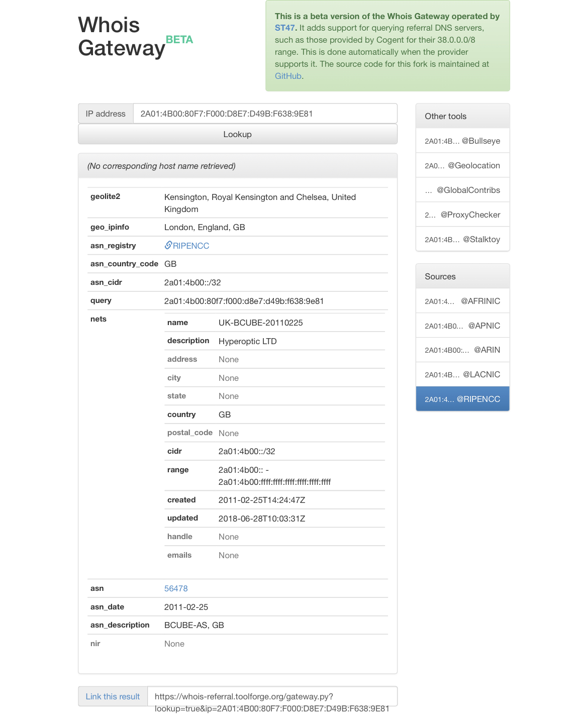Open the @ProxyChecker tool link
Viewport: 588px width, 726px height.
click(462, 215)
